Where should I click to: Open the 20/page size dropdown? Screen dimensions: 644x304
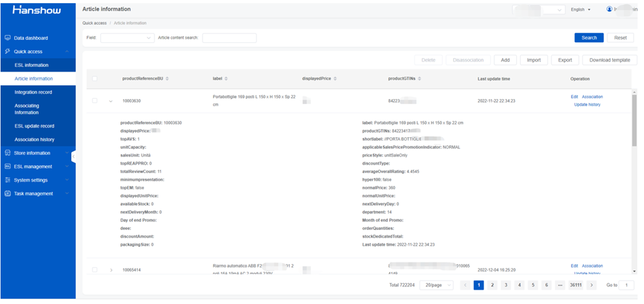coord(436,285)
